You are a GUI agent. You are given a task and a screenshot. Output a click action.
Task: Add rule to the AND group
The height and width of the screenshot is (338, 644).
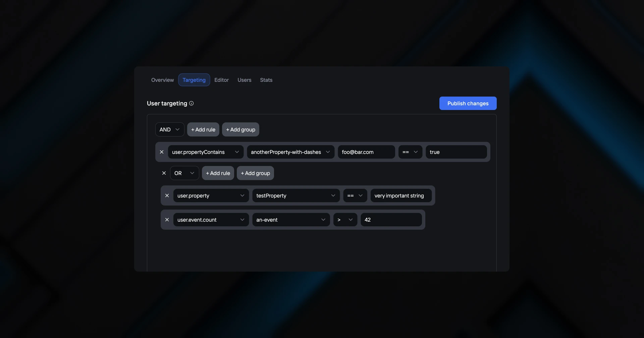pyautogui.click(x=203, y=129)
